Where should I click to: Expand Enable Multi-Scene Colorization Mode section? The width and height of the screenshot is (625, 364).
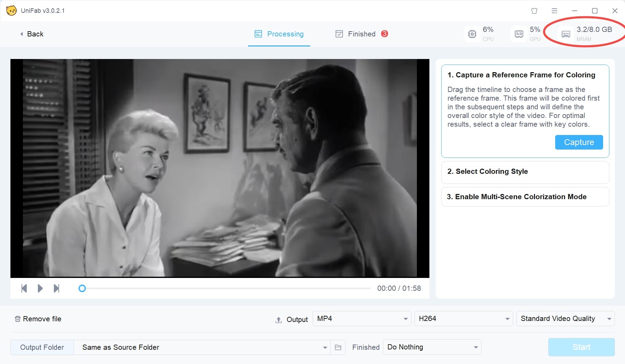525,197
